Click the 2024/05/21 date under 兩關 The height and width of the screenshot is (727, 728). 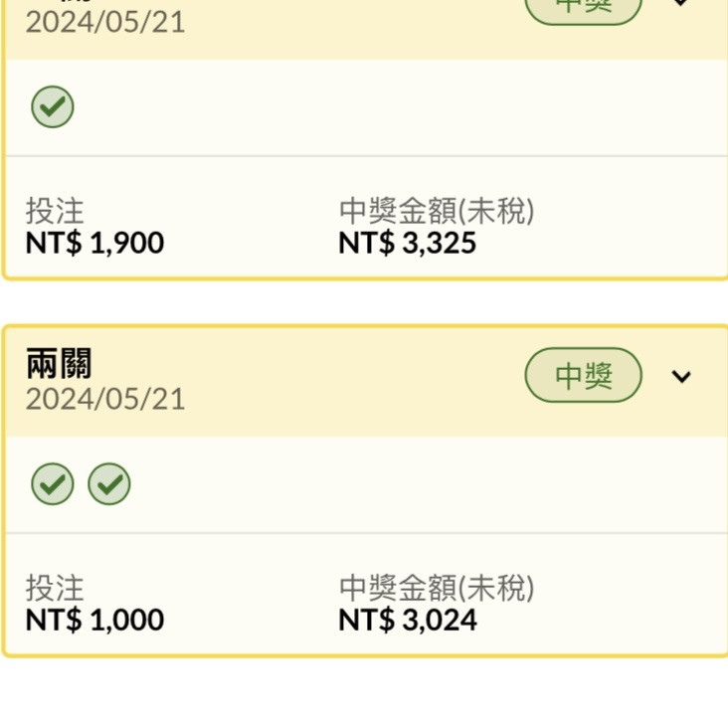click(105, 399)
